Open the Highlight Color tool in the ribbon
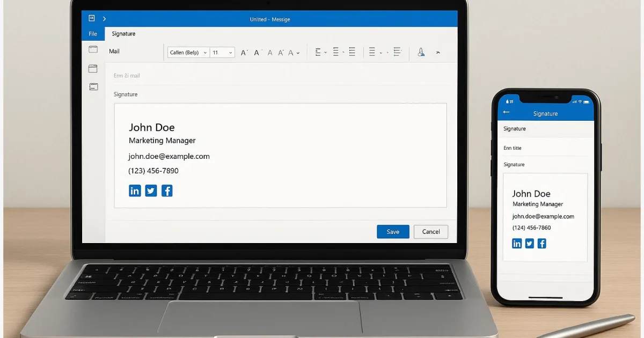 (x=421, y=52)
